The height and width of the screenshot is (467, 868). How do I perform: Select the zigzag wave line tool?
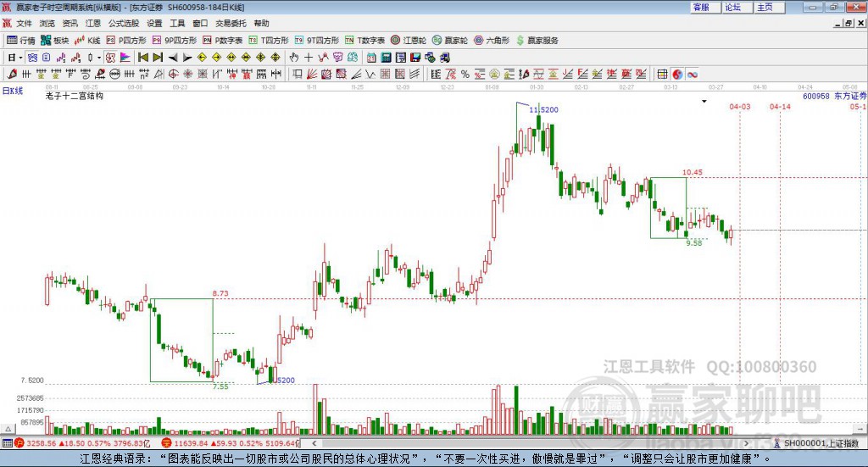(x=370, y=74)
